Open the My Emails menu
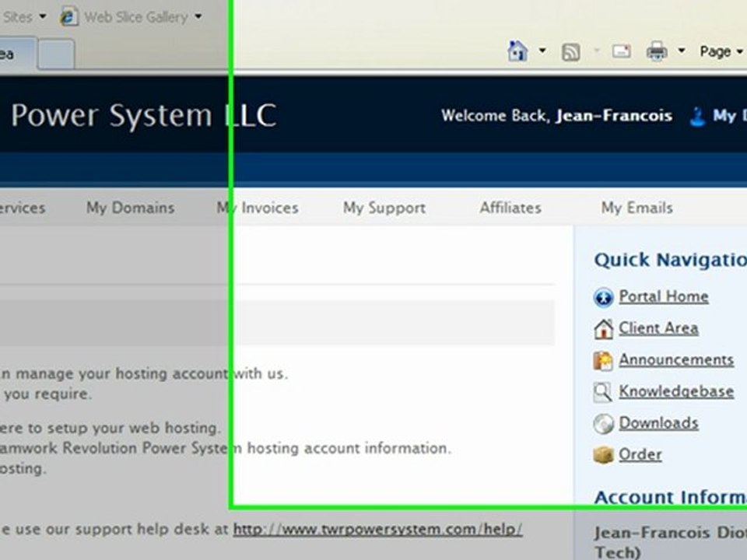Image resolution: width=747 pixels, height=560 pixels. click(637, 208)
